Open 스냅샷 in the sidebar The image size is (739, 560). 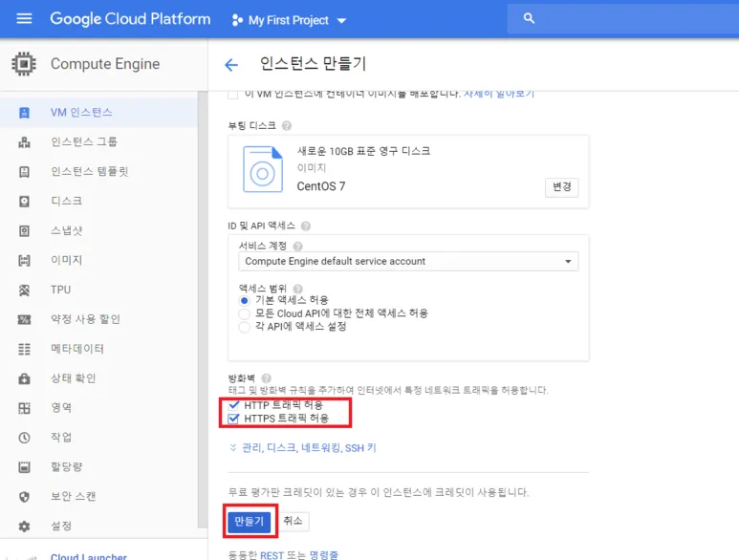(x=98, y=230)
